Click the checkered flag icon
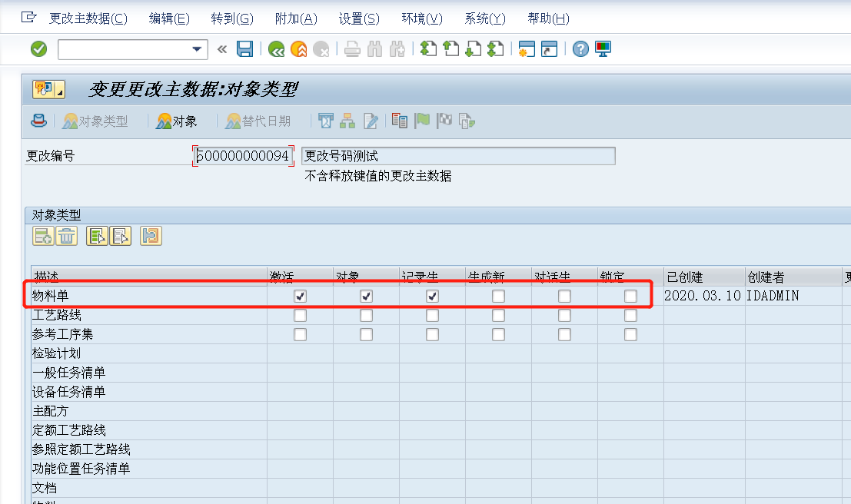 (x=444, y=121)
